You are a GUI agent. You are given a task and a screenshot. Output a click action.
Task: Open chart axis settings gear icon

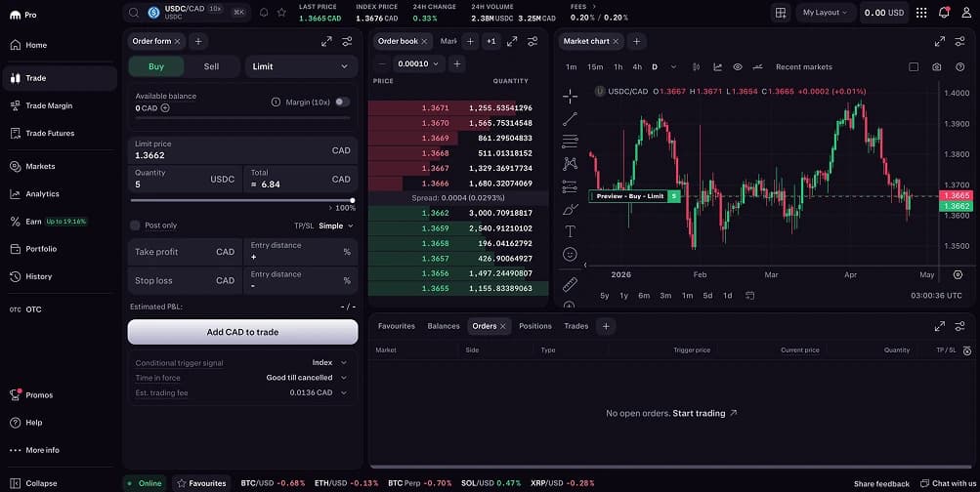[958, 274]
